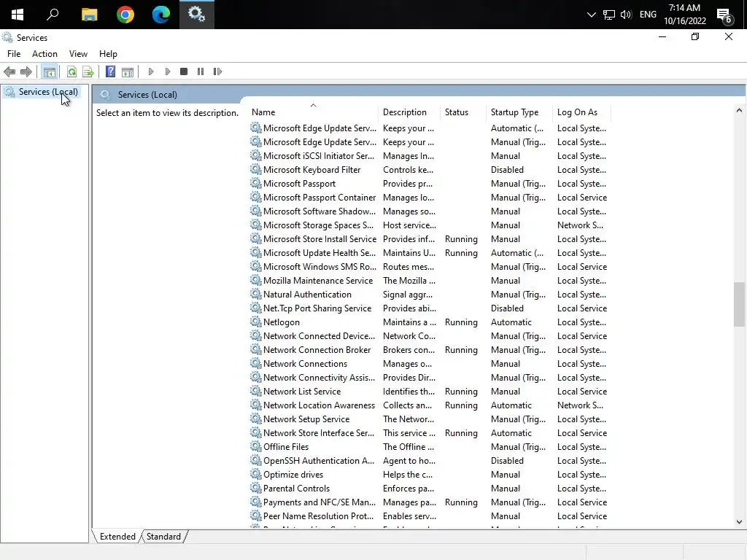Toggle Show/Hide Action Pane toolbar icon
This screenshot has height=560, width=747.
pos(127,72)
